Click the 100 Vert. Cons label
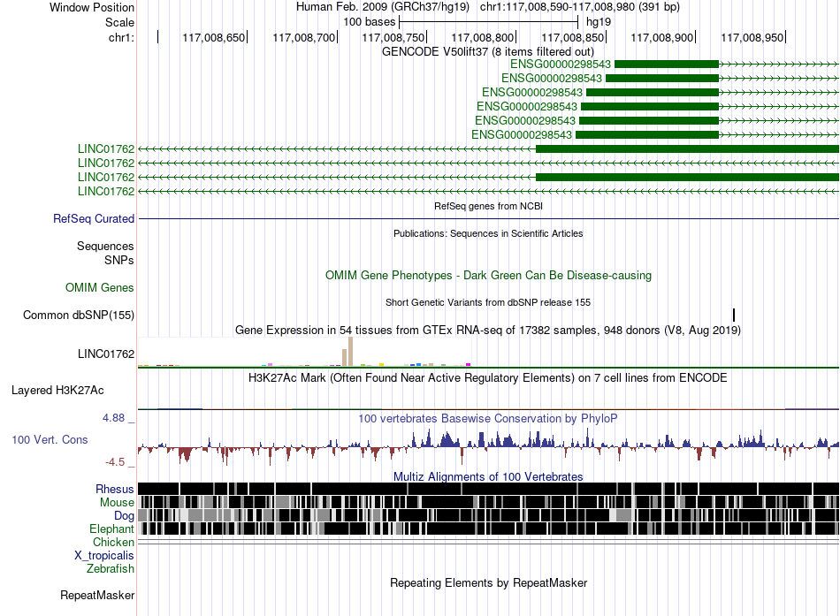This screenshot has width=840, height=616. coord(50,440)
